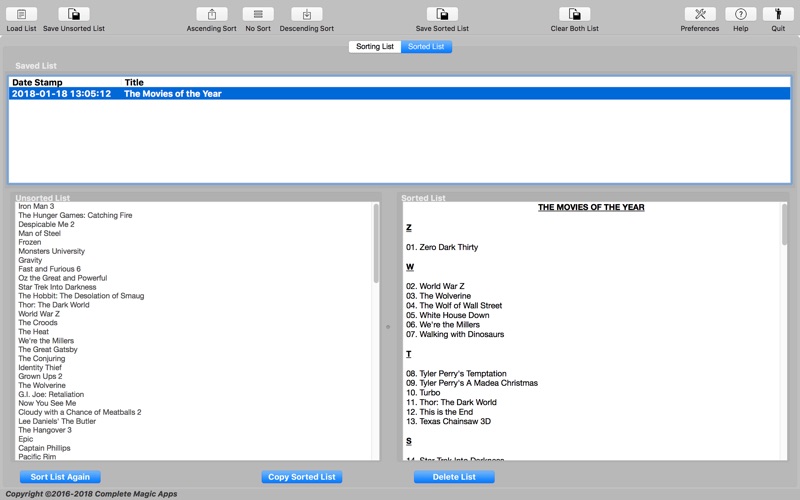This screenshot has width=800, height=500.
Task: Select Epic in the Unsorted List
Action: tap(26, 439)
